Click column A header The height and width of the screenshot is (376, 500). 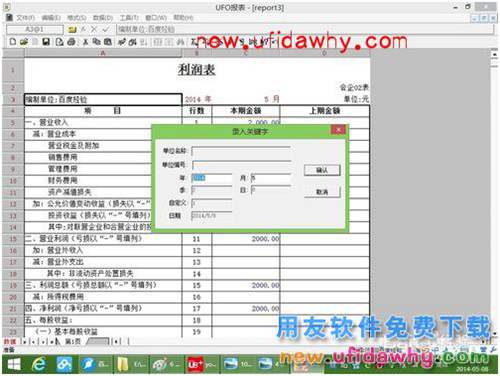click(103, 53)
